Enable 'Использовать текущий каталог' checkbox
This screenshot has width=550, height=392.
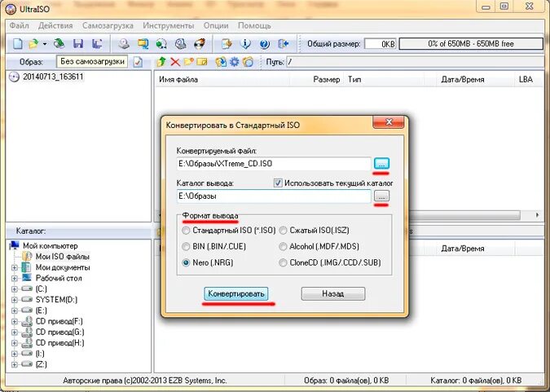(278, 183)
